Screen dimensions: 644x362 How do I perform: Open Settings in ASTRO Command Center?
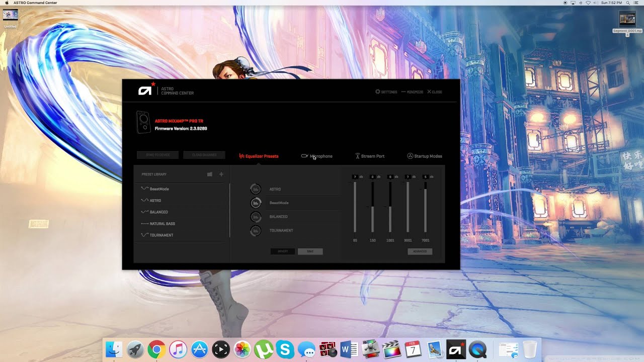coord(386,92)
